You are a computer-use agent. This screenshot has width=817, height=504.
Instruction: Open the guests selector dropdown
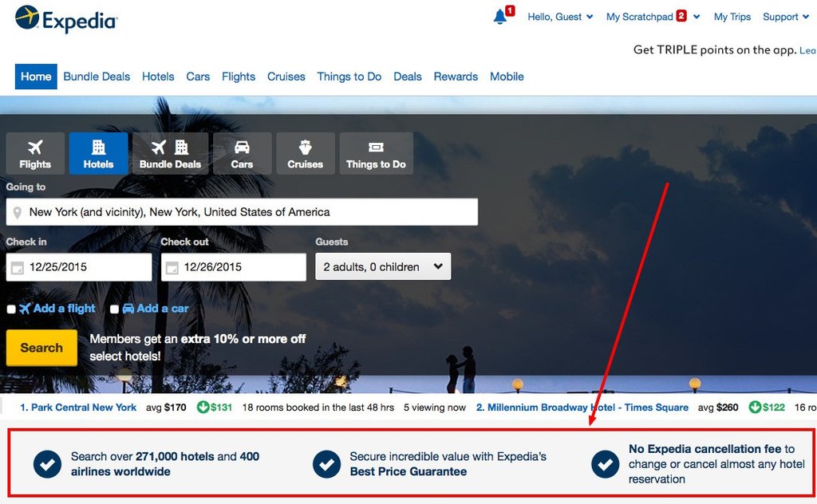383,266
